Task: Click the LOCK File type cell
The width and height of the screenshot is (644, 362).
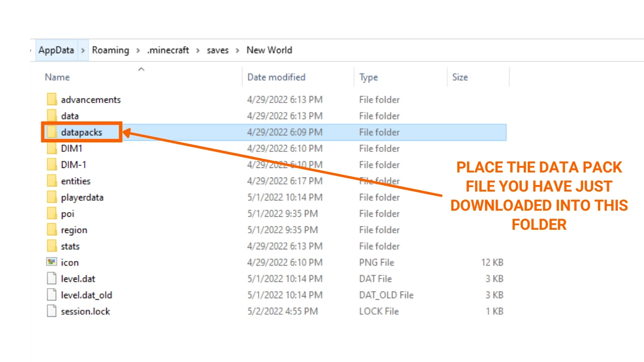Action: 379,311
